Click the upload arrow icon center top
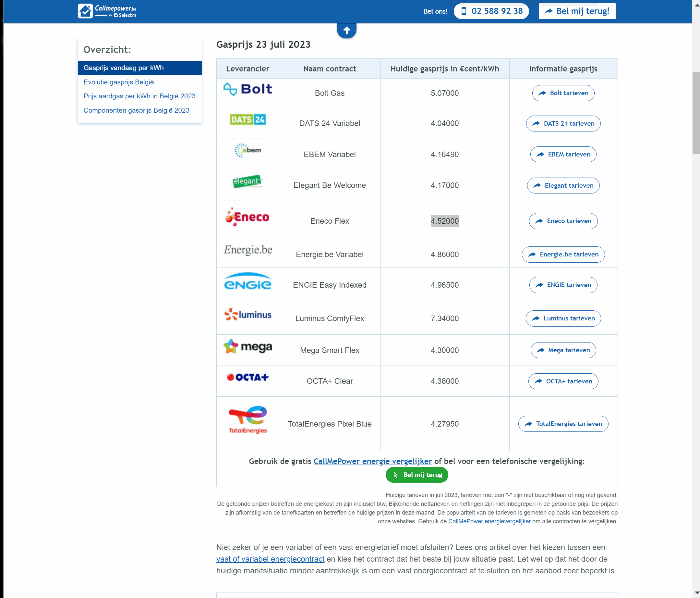This screenshot has height=598, width=700. pos(347,30)
